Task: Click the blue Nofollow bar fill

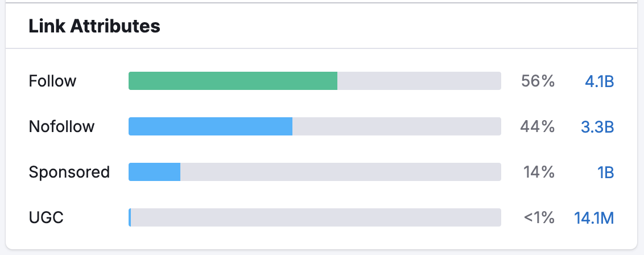Action: (x=210, y=127)
